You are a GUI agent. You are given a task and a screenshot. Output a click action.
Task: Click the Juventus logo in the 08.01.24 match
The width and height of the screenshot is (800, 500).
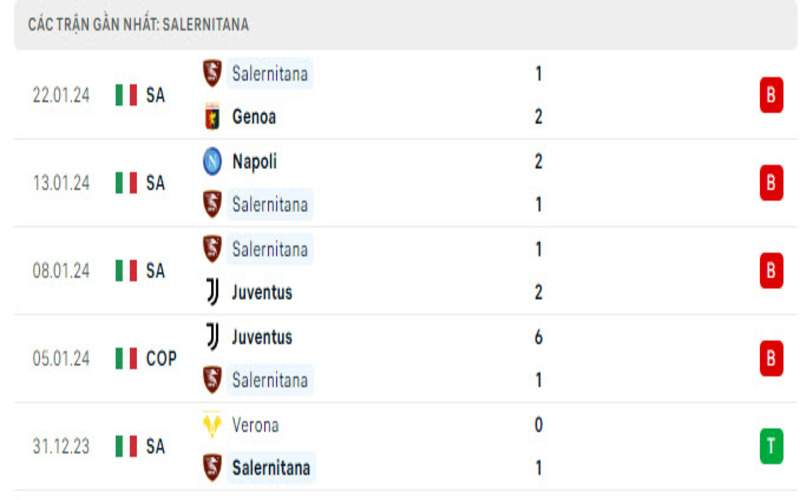(212, 292)
